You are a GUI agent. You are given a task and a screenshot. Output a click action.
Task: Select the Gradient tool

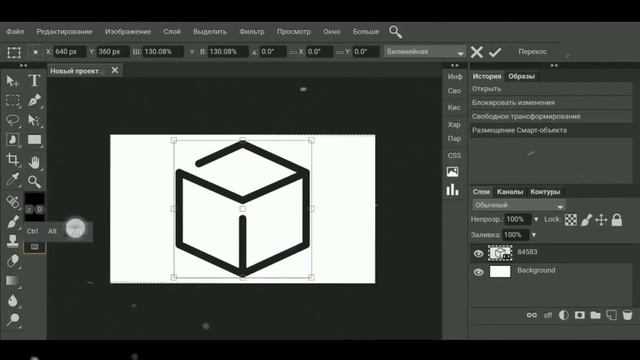click(x=13, y=280)
